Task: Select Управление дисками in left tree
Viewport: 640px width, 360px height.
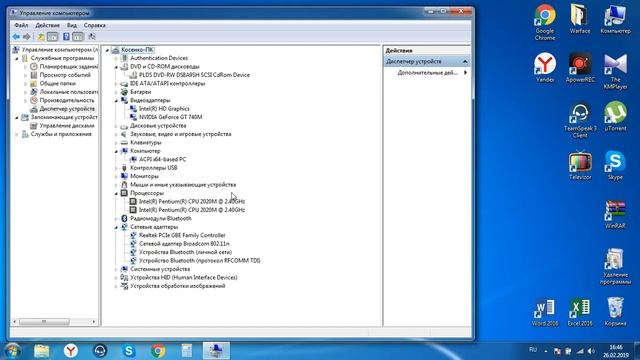Action: [x=67, y=125]
